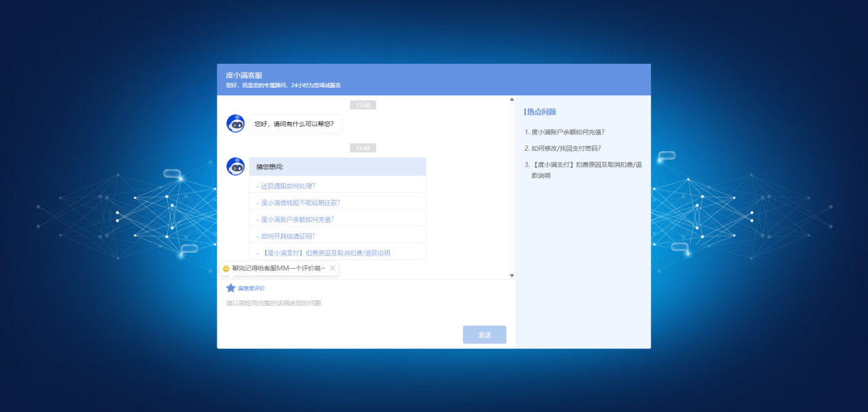868x412 pixels.
Task: Click the first 15:48 timestamp above greeting
Action: tap(363, 105)
